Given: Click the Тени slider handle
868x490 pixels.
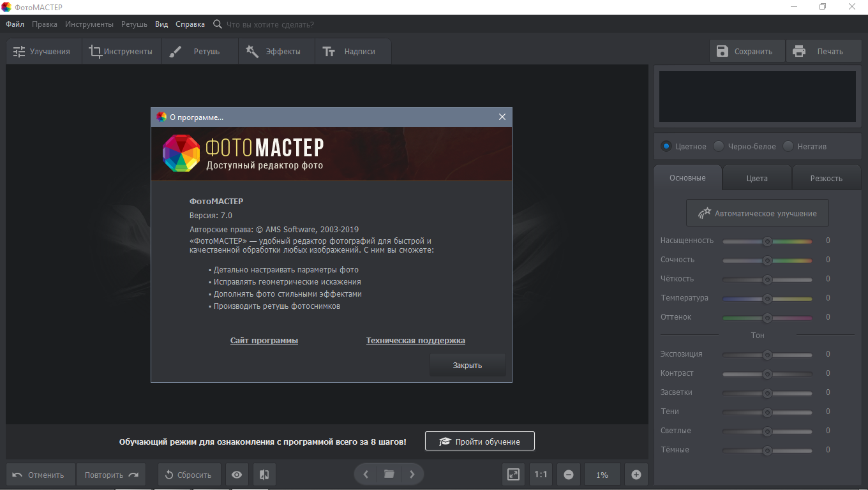Looking at the screenshot, I should [x=767, y=412].
